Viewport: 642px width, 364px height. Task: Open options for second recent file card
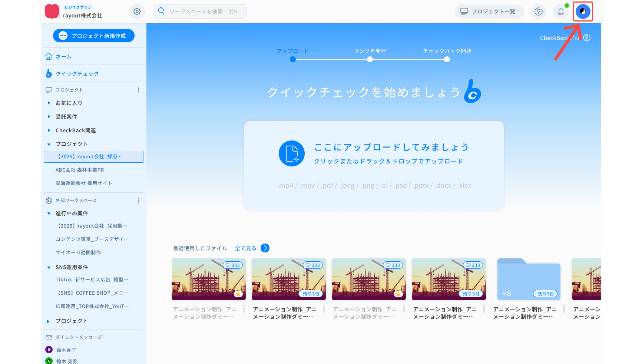(324, 309)
